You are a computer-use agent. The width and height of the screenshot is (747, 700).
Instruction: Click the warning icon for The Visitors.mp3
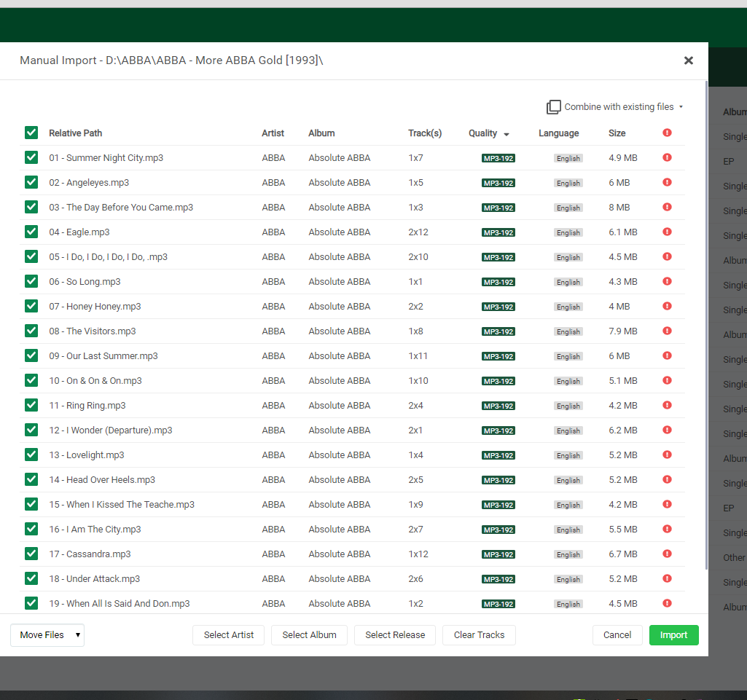click(x=667, y=331)
